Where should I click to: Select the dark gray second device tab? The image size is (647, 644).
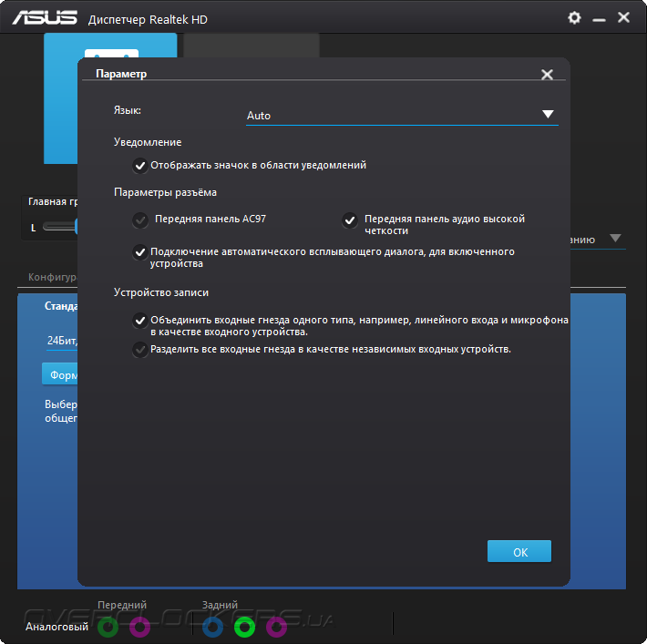252,46
